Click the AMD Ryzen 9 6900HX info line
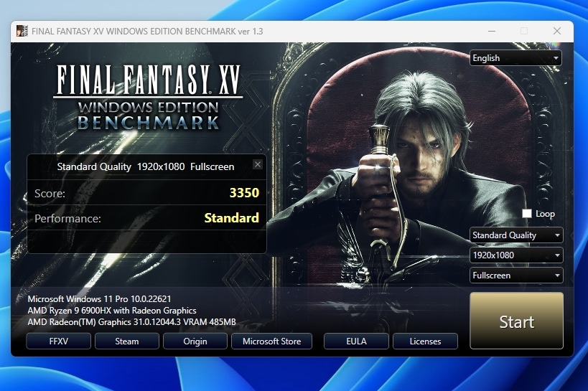588x391 pixels. [x=112, y=311]
